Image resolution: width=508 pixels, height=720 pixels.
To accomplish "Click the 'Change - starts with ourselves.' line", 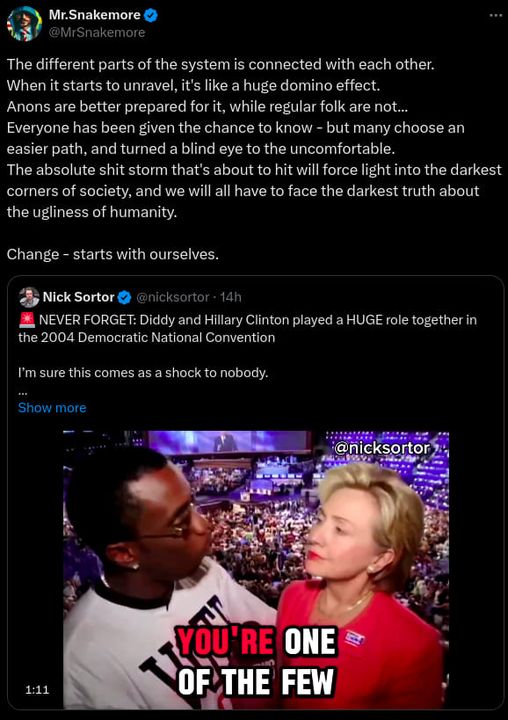I will (113, 254).
